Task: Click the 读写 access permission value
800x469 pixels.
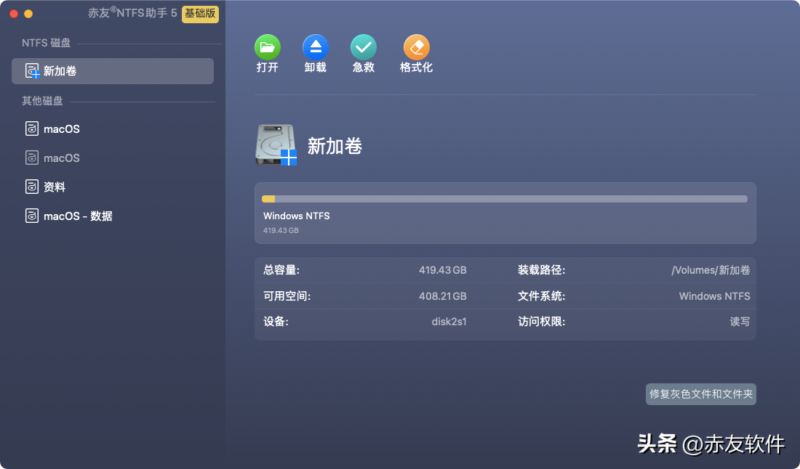Action: point(739,322)
